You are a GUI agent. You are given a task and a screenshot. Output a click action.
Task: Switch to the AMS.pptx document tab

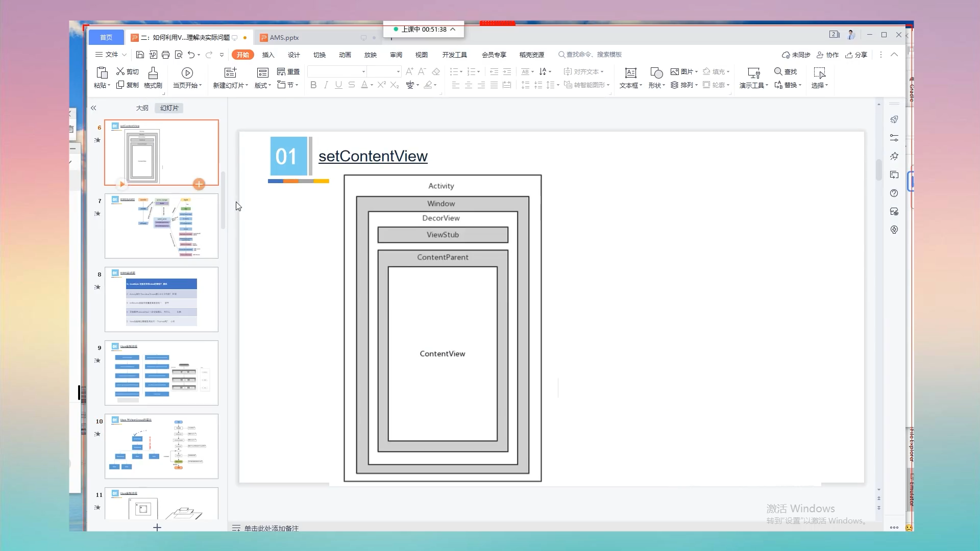tap(284, 38)
